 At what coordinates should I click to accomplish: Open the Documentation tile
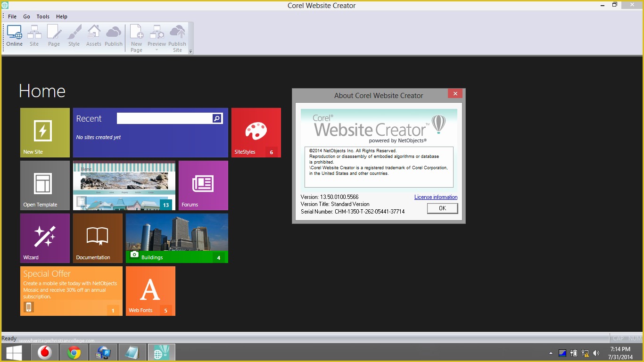98,238
